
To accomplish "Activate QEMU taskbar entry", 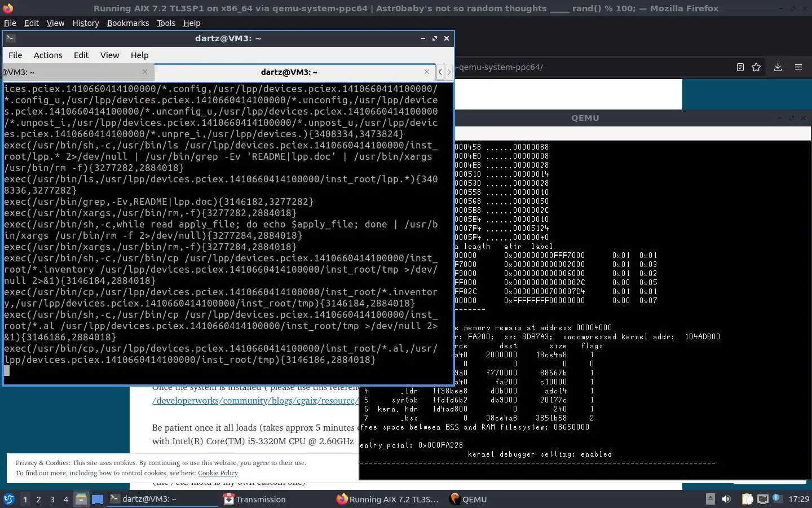I will pyautogui.click(x=469, y=499).
